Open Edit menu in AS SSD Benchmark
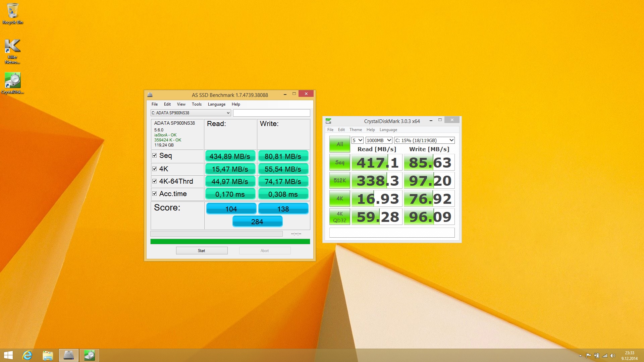Screen dimensions: 644x362 pos(167,104)
